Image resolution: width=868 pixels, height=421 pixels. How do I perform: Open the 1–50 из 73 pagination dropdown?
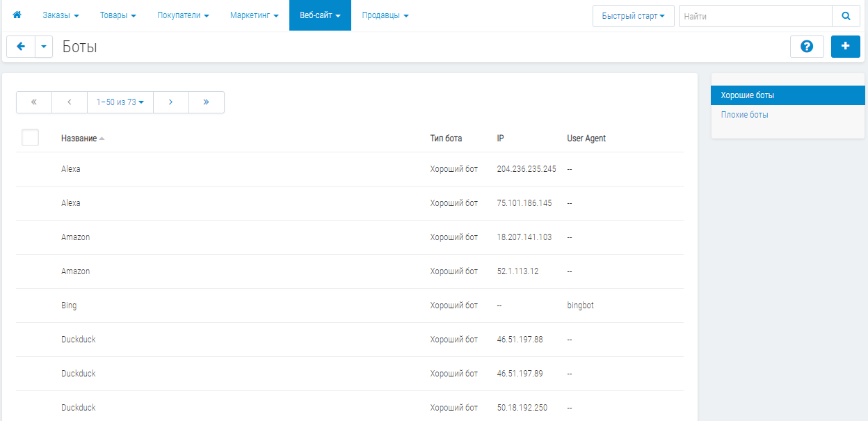120,102
